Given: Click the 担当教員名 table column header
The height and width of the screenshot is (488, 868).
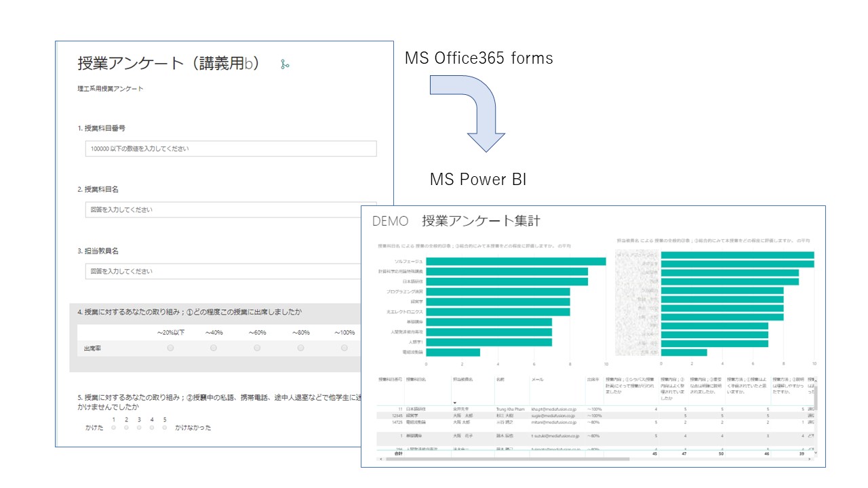Looking at the screenshot, I should click(x=462, y=380).
